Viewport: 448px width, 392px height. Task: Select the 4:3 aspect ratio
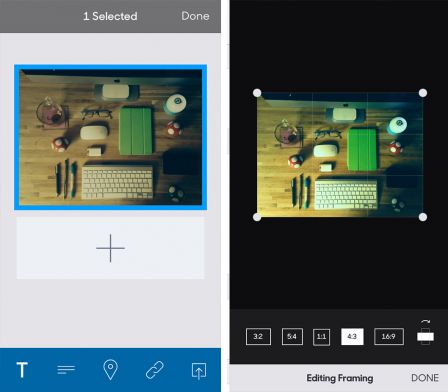click(352, 336)
